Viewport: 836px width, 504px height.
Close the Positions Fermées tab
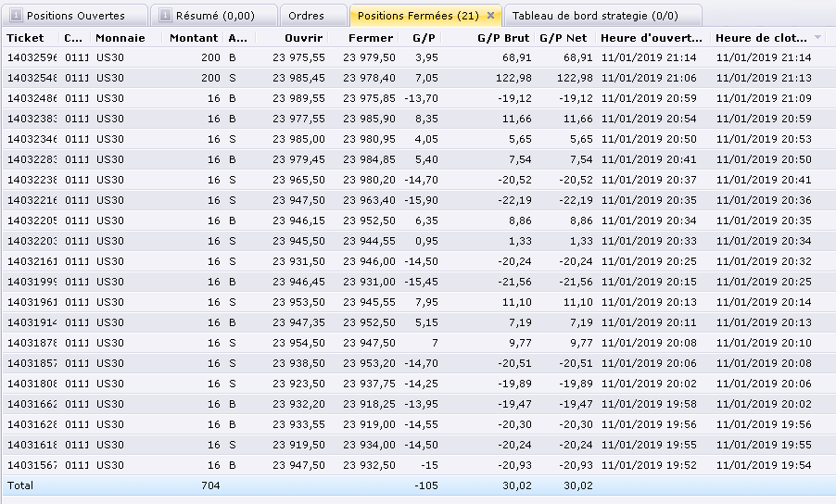point(490,16)
